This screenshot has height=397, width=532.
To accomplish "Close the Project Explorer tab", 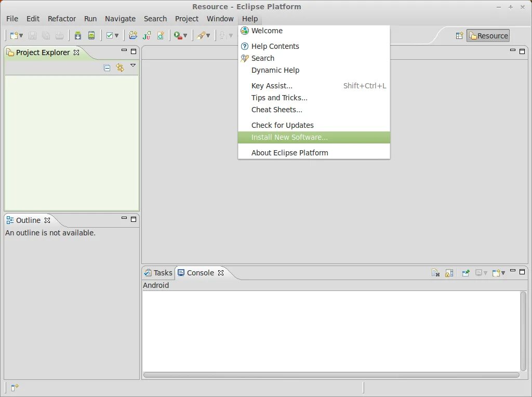I will coord(76,52).
